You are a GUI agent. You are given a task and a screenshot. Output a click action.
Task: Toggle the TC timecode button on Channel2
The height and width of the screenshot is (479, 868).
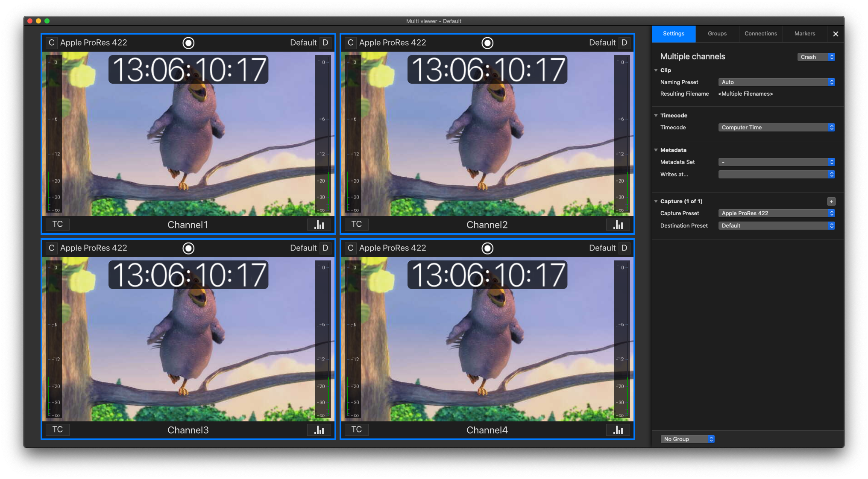coord(357,225)
